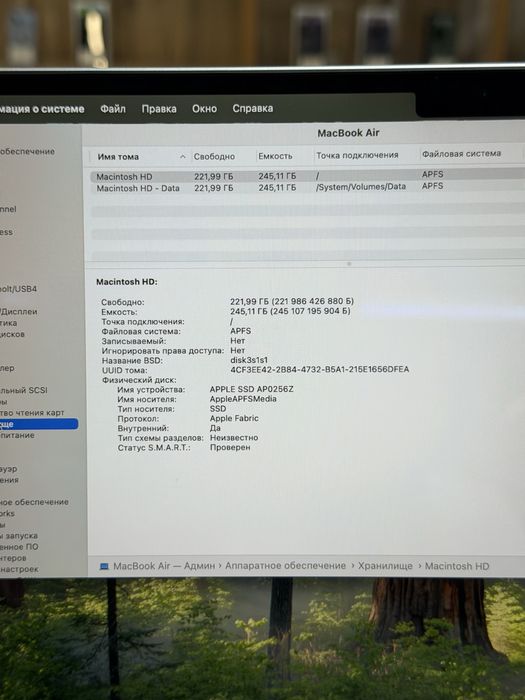Select the Thunderbolt/USB4 sidebar item
The height and width of the screenshot is (700, 525).
18,289
